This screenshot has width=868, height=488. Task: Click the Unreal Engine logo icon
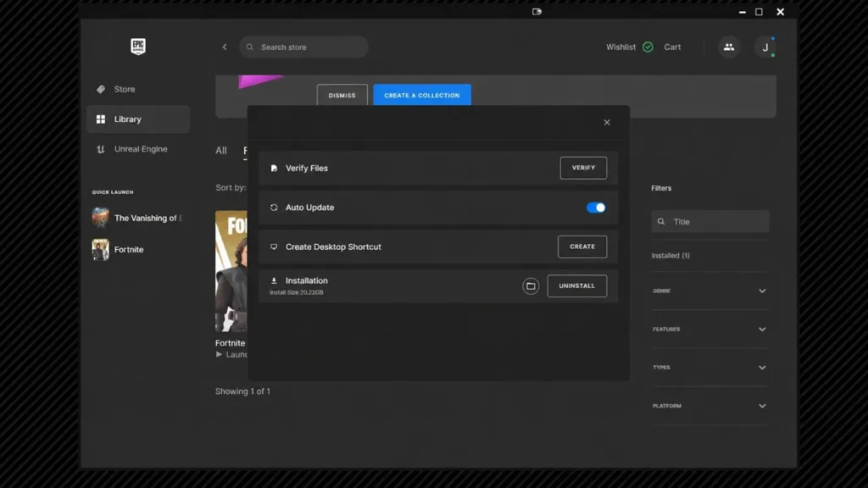[101, 149]
